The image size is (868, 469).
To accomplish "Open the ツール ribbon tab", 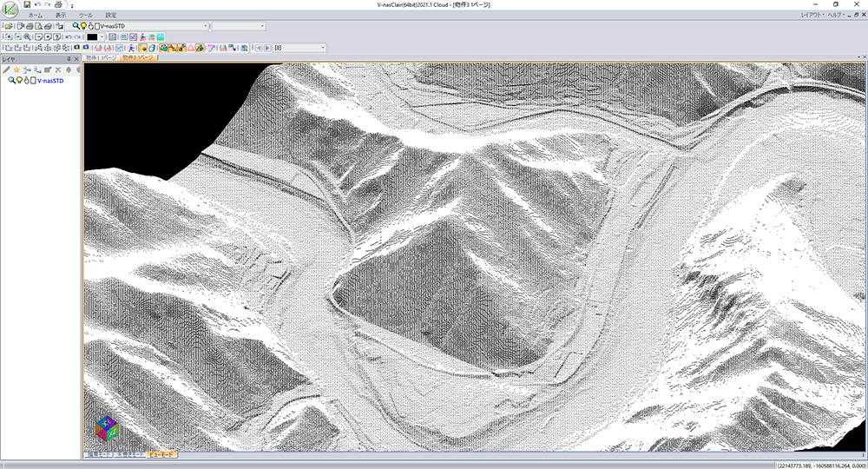I will 86,16.
